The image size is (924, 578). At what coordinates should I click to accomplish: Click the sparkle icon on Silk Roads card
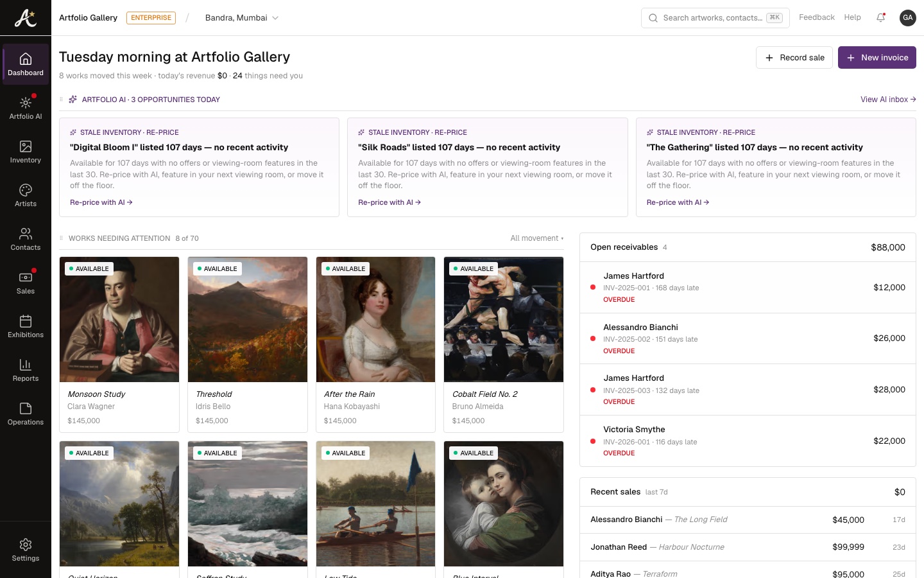pos(361,132)
